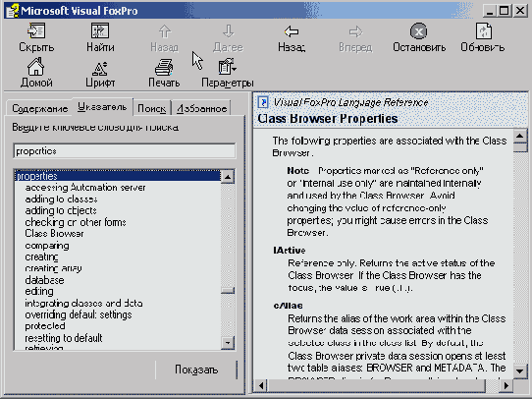Image resolution: width=532 pixels, height=399 pixels.
Task: Select resetting to default entry
Action: tap(64, 338)
